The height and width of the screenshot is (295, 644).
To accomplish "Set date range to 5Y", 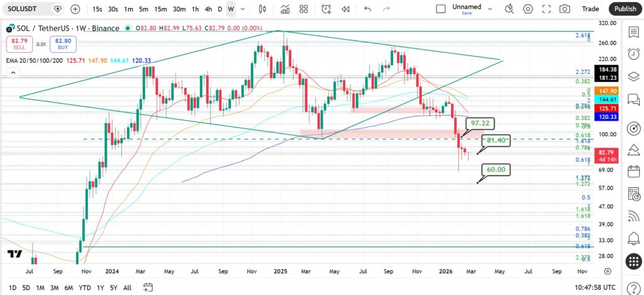I will [114, 287].
